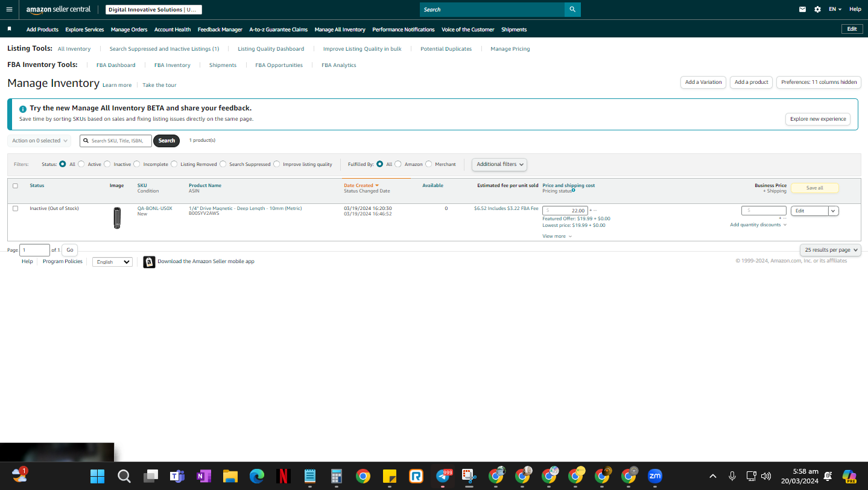Switch to the FBA Inventory tab
868x490 pixels.
(172, 65)
